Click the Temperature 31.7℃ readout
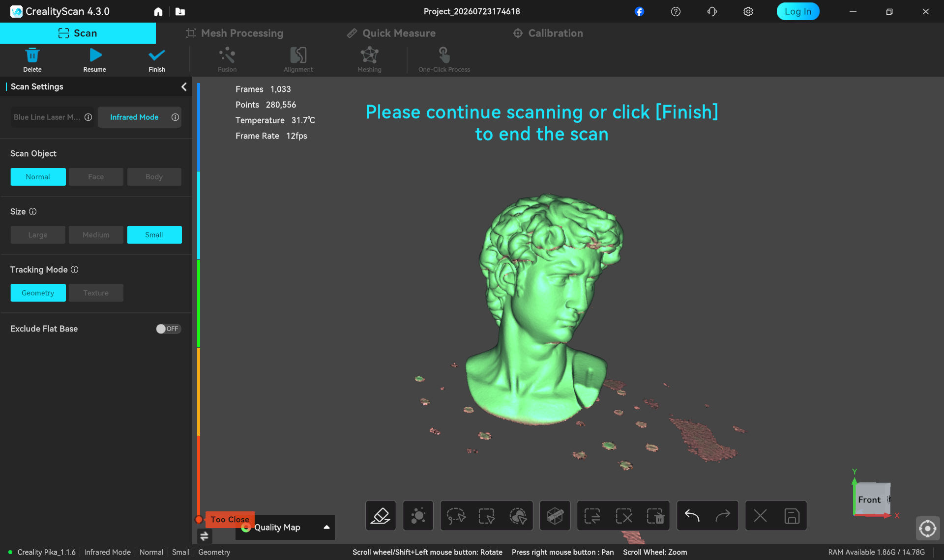Image resolution: width=944 pixels, height=560 pixels. tap(275, 120)
